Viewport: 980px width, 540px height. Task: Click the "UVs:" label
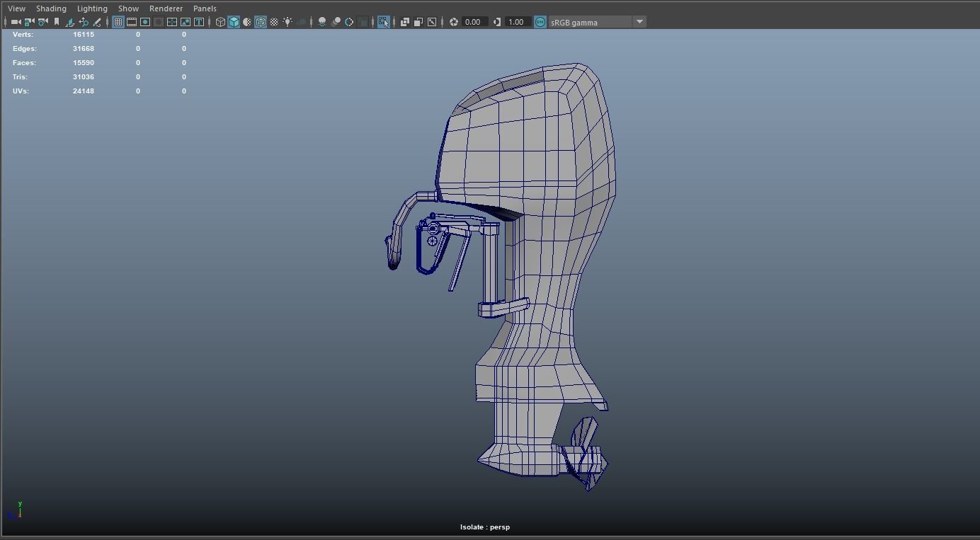(21, 91)
